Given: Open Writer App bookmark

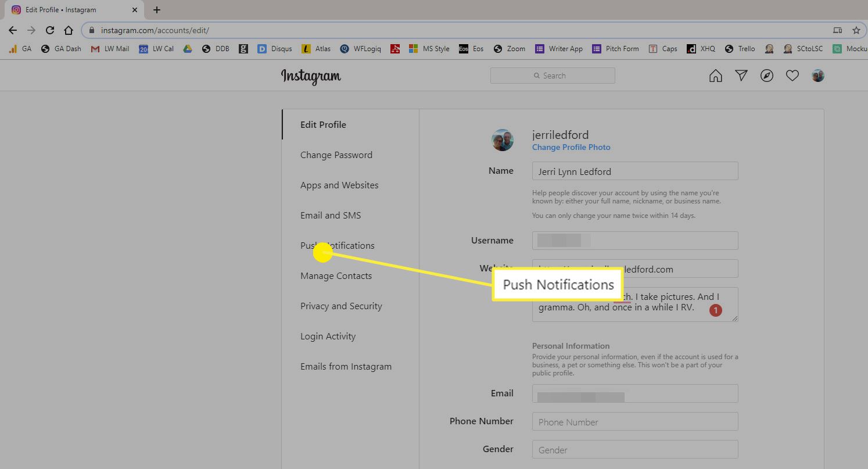Looking at the screenshot, I should coord(558,49).
